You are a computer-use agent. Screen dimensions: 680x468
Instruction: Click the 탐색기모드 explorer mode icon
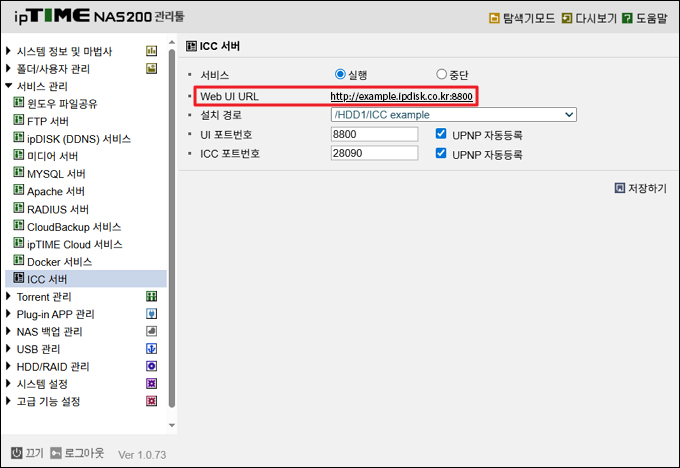(x=494, y=18)
